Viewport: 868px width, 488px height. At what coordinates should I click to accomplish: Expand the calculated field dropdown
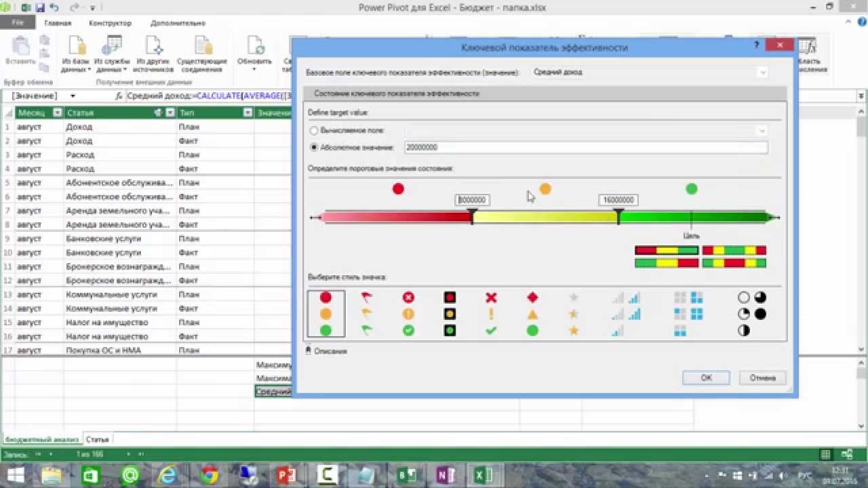click(762, 130)
